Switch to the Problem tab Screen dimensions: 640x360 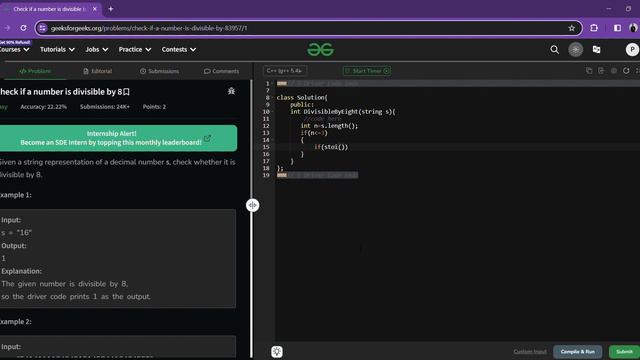[35, 71]
